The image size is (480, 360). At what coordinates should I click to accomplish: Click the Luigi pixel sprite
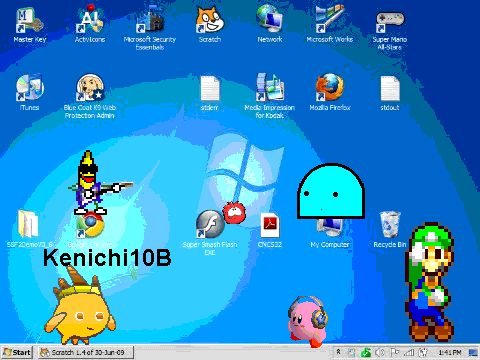coord(430,282)
